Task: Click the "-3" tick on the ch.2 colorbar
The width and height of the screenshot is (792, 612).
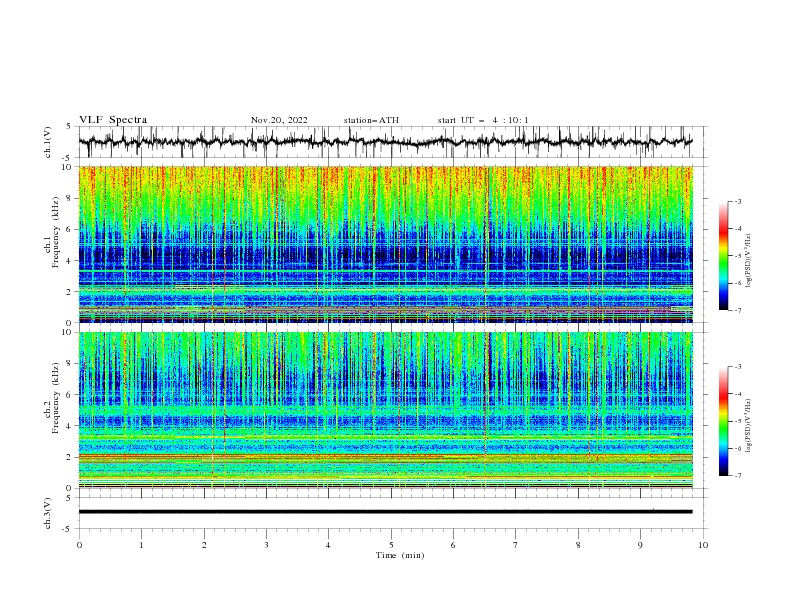Action: click(738, 367)
